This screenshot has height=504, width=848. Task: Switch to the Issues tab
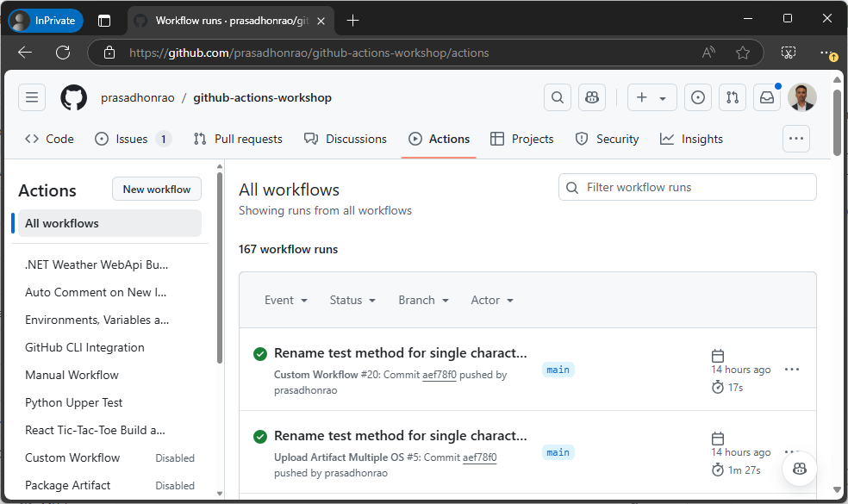133,139
